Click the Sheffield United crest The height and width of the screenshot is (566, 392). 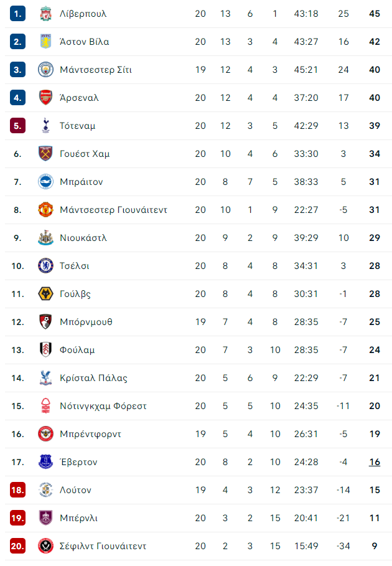click(46, 546)
